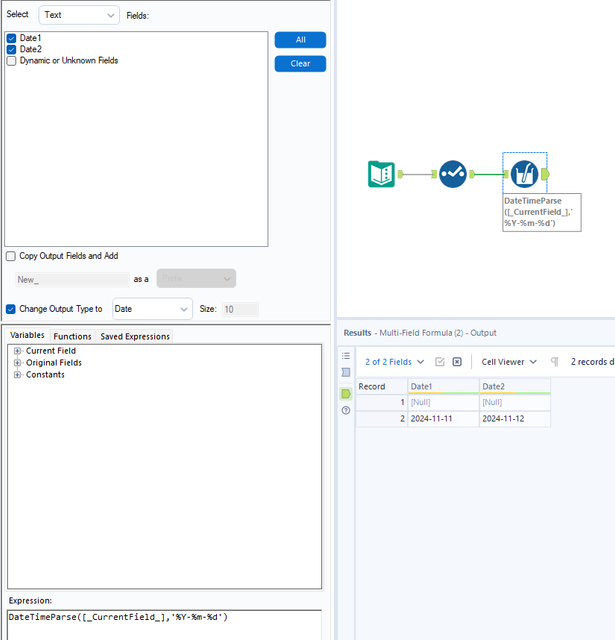Image resolution: width=615 pixels, height=640 pixels.
Task: Click into the Expression editor box
Action: click(x=164, y=625)
